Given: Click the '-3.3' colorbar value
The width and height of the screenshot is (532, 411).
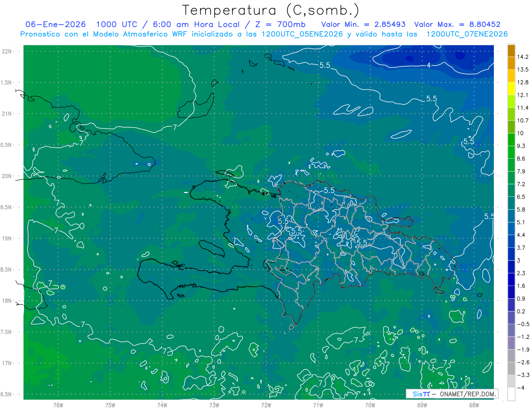Looking at the screenshot, I should click(x=523, y=375).
